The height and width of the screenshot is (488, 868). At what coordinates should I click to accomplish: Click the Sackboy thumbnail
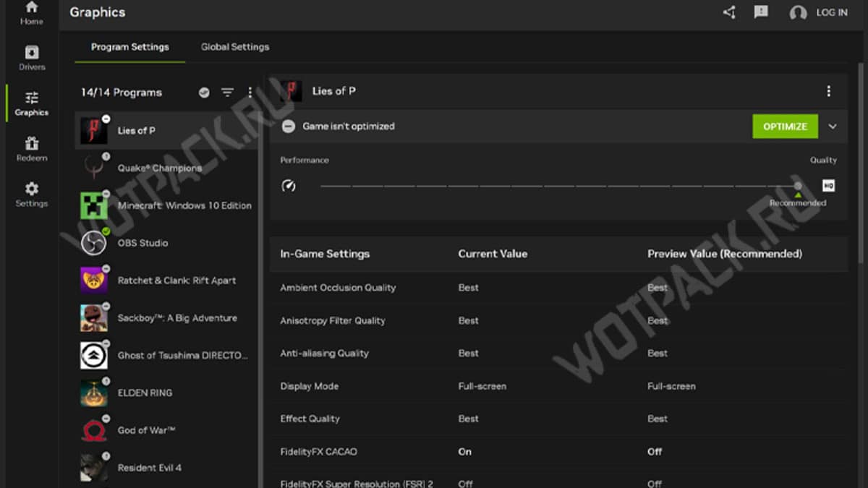[x=94, y=318]
